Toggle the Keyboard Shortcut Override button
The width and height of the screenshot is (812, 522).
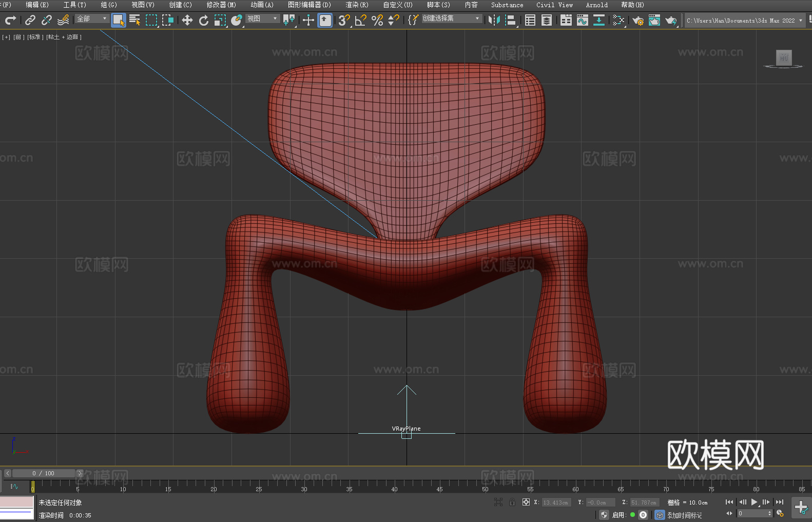[x=325, y=20]
